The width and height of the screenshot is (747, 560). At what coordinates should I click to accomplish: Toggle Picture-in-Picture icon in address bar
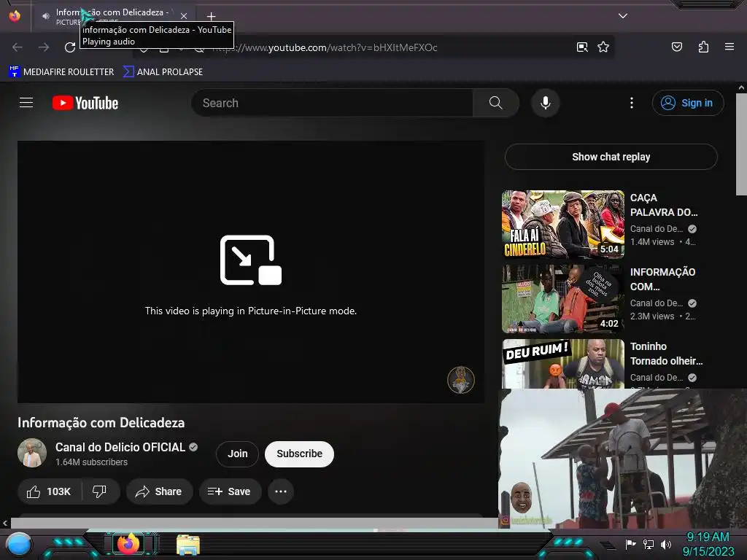coord(582,47)
